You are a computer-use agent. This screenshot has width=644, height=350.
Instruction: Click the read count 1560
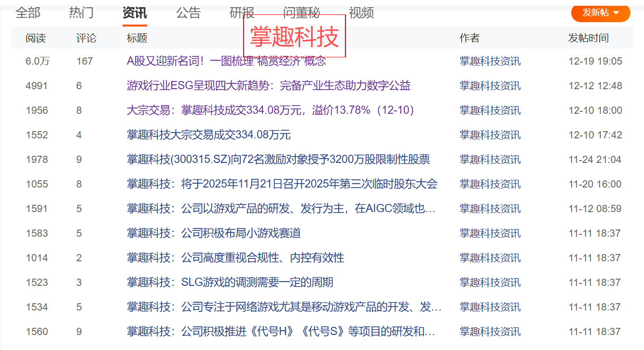[x=37, y=332]
